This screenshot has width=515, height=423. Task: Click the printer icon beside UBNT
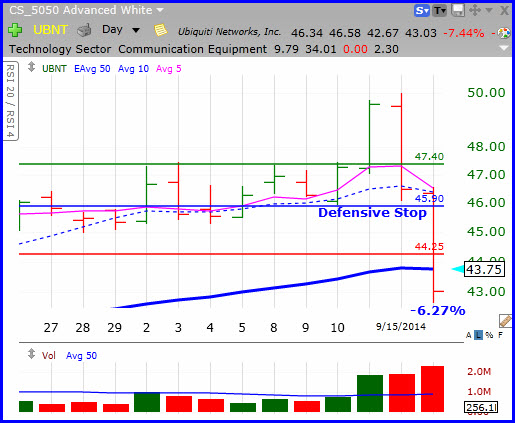[84, 30]
